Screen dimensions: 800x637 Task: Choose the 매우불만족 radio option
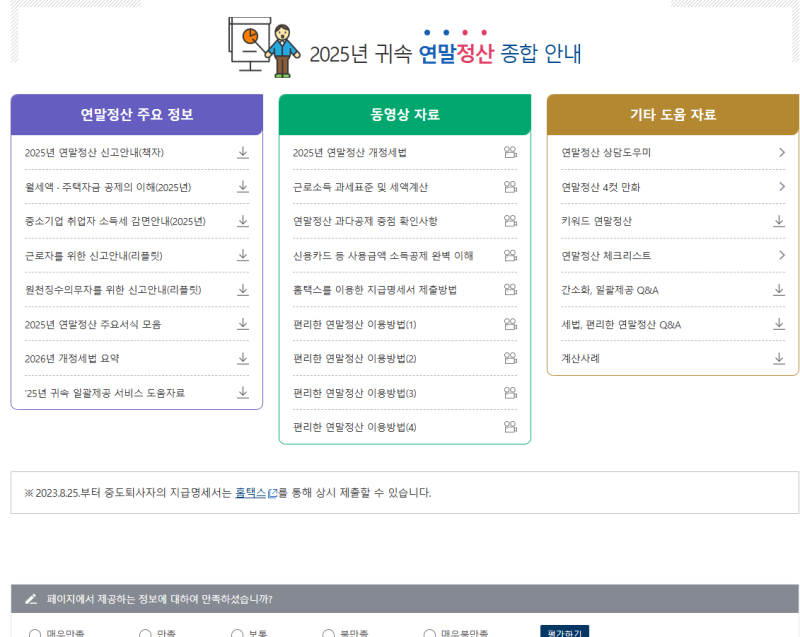[x=429, y=634]
